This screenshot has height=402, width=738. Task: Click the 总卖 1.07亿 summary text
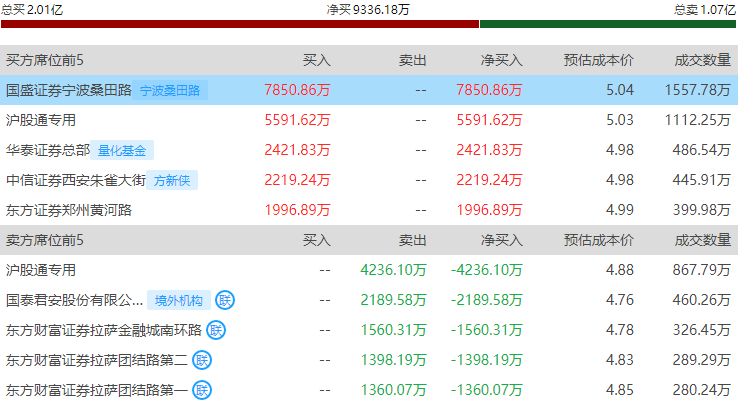tap(705, 9)
